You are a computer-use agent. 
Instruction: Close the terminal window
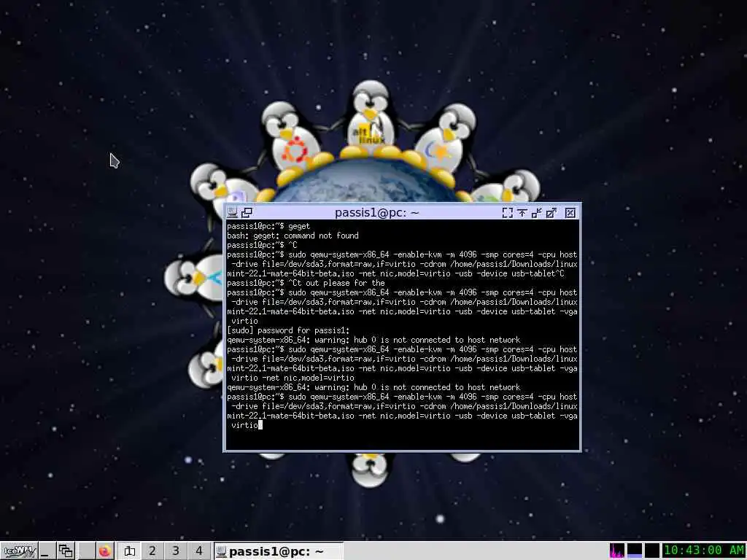coord(570,212)
